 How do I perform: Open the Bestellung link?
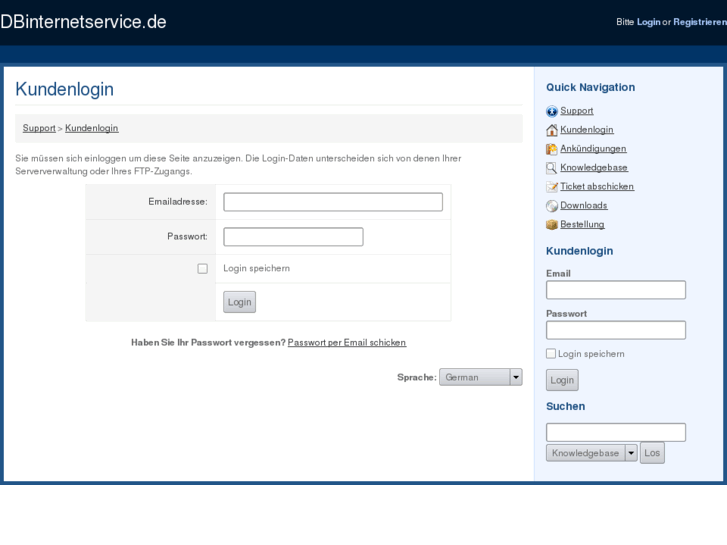click(582, 224)
